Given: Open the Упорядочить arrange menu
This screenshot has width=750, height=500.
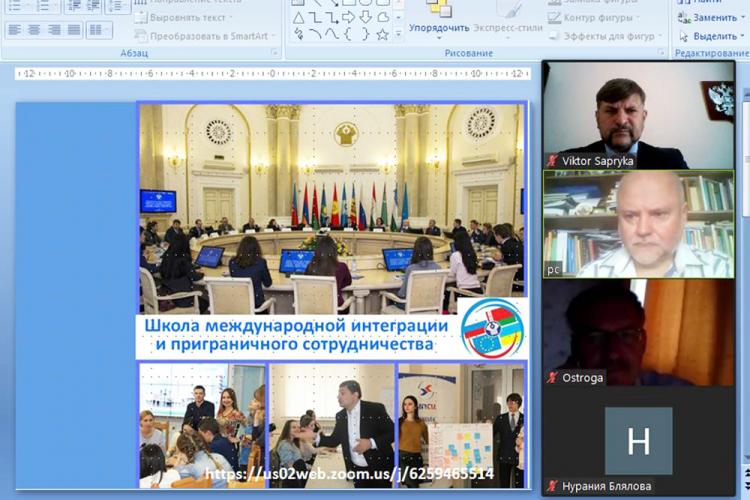Looking at the screenshot, I should (x=439, y=19).
